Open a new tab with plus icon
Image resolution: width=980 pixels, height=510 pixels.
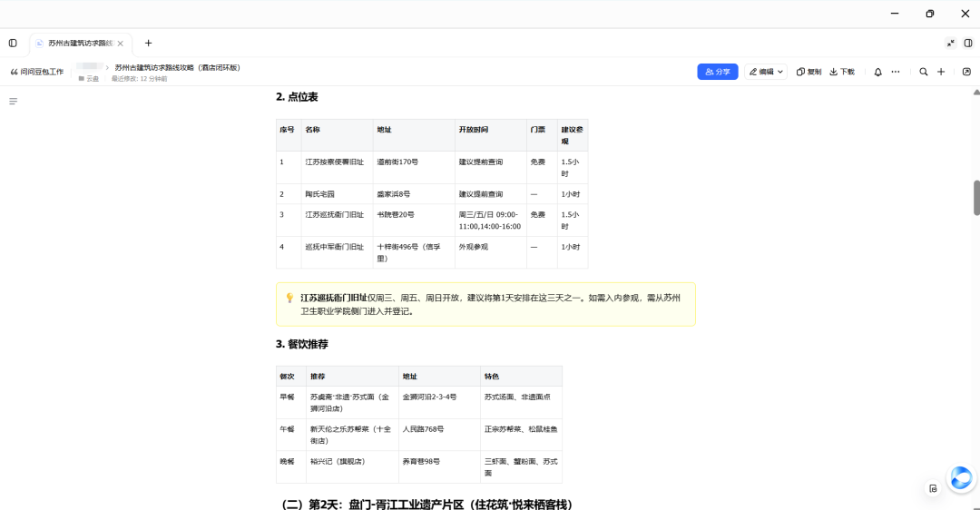pos(148,44)
